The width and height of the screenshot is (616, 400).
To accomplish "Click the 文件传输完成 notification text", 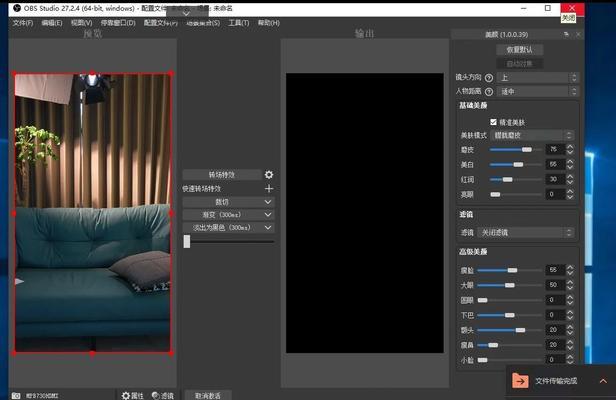I will click(x=556, y=381).
